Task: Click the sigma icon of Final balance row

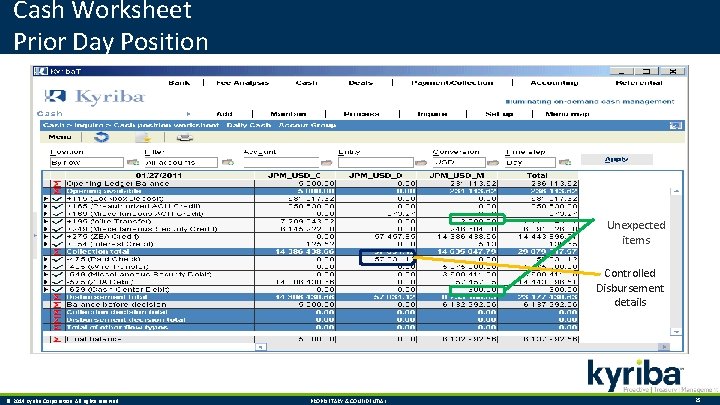Action: 56,339
